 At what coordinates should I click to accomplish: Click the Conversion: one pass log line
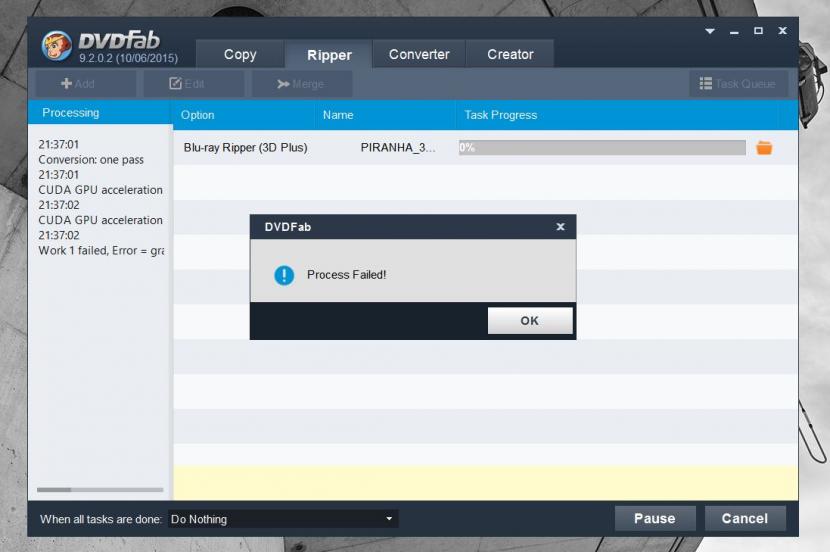91,160
